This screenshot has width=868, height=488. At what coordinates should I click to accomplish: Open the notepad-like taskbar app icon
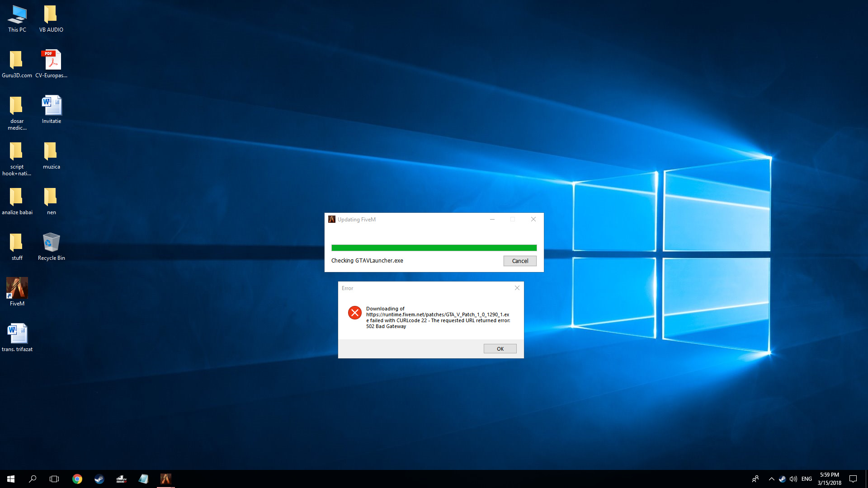pyautogui.click(x=143, y=479)
